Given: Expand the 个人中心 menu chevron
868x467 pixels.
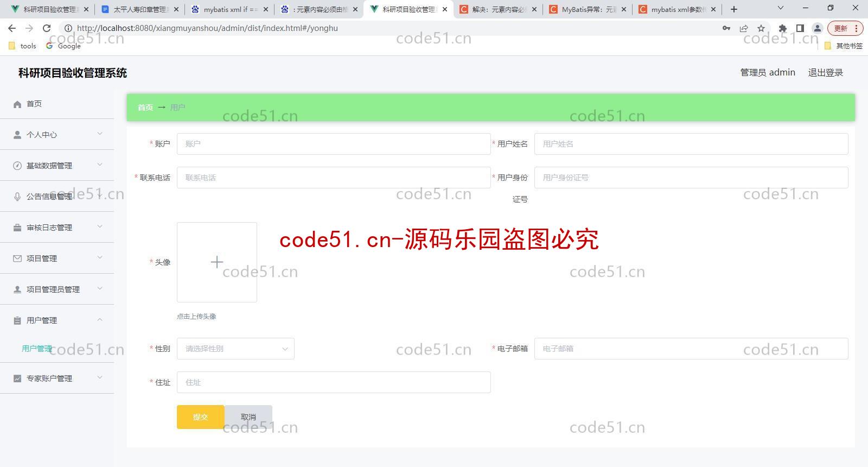Looking at the screenshot, I should (100, 134).
